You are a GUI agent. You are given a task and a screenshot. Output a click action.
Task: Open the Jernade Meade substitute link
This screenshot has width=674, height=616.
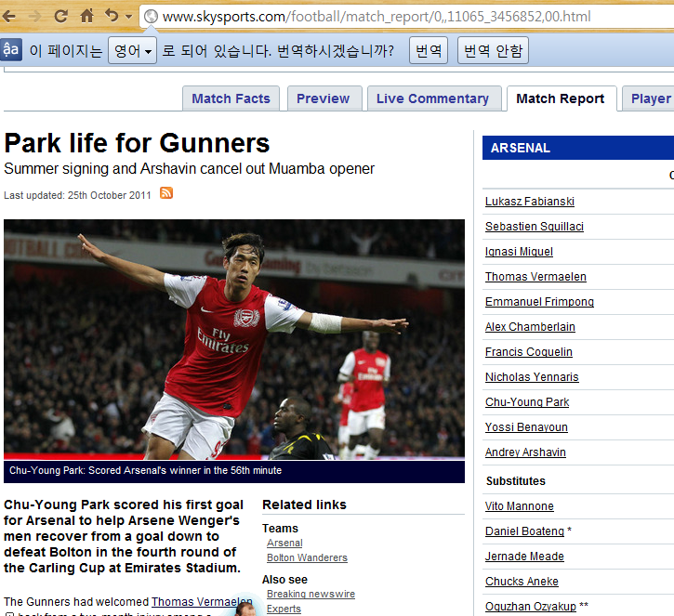click(x=524, y=557)
